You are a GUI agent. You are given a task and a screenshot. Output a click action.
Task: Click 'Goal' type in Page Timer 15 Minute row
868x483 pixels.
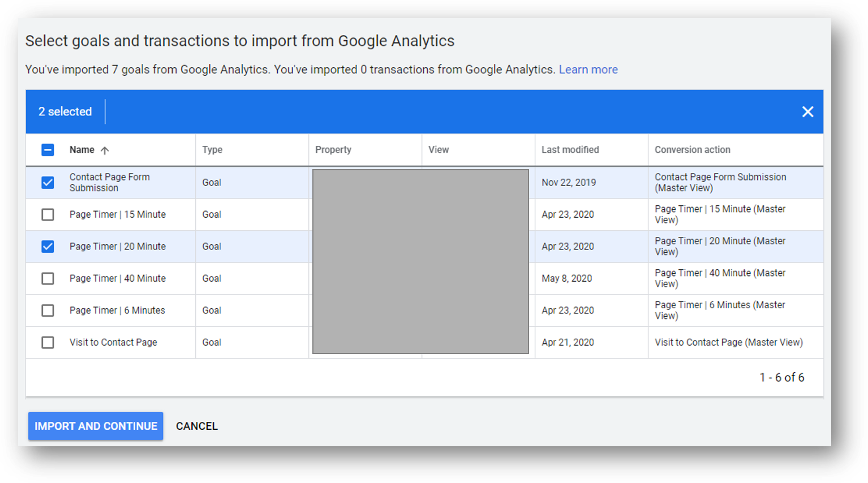pyautogui.click(x=212, y=215)
